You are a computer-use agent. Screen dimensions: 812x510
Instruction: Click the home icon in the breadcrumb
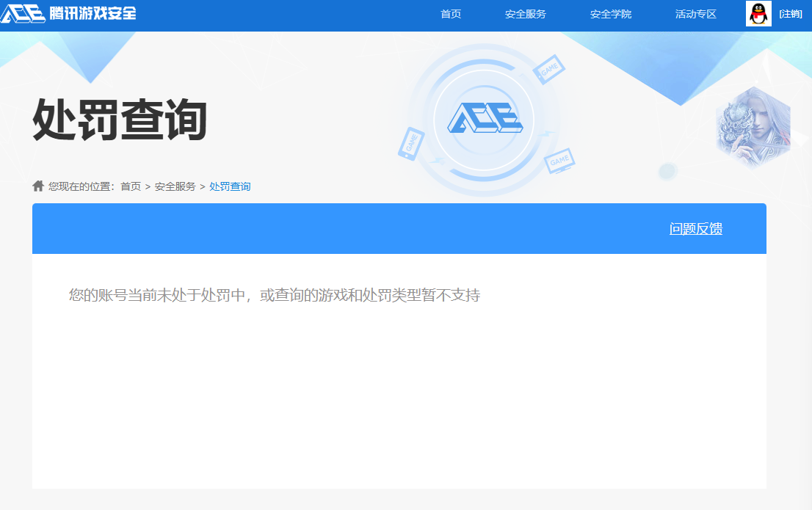click(x=37, y=186)
